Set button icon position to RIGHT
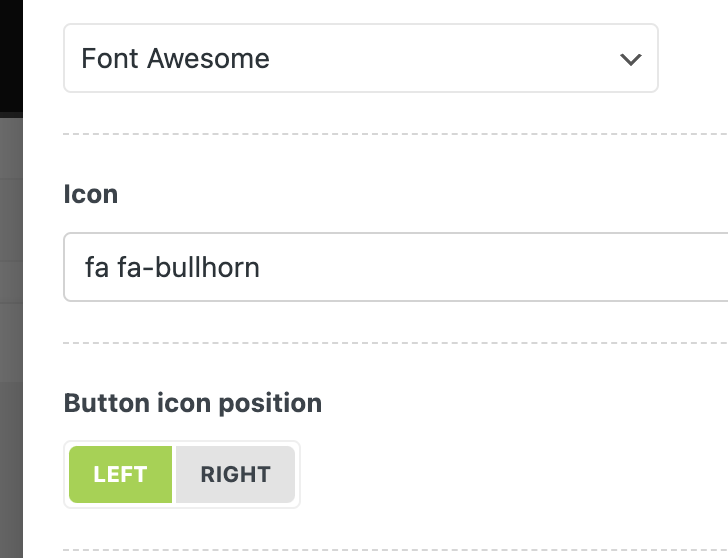728x558 pixels. (235, 474)
